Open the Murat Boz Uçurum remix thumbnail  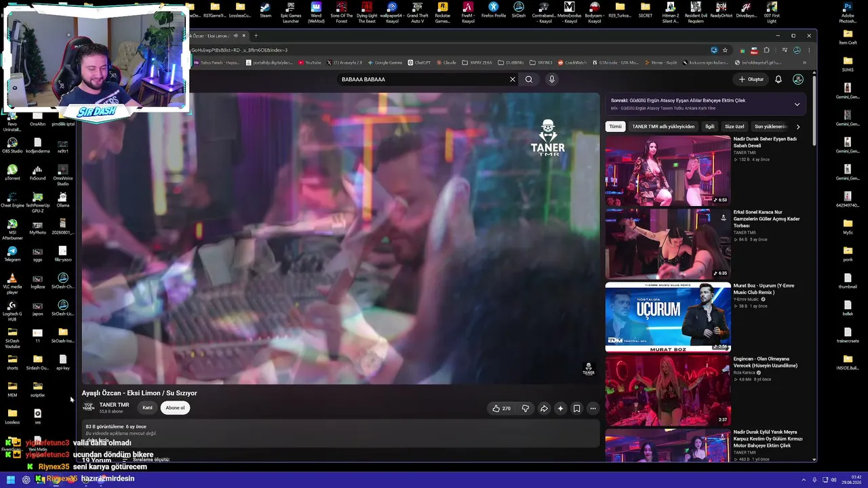coord(668,317)
